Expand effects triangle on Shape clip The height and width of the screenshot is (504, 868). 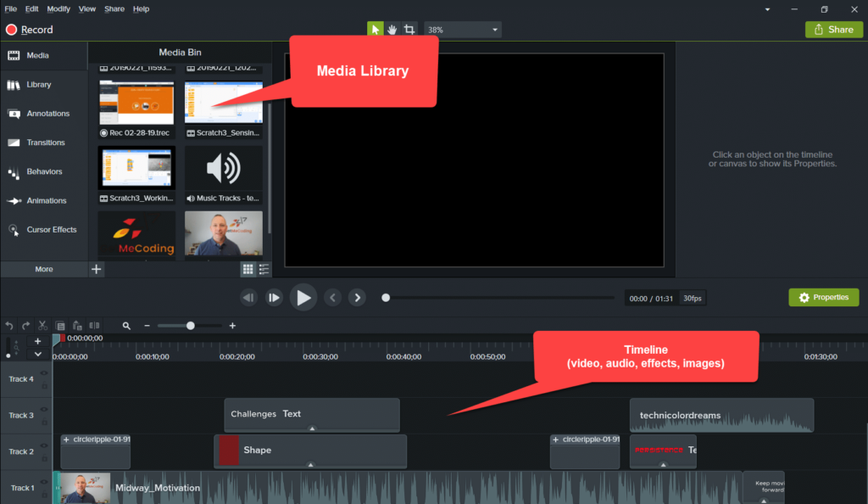[x=310, y=465]
